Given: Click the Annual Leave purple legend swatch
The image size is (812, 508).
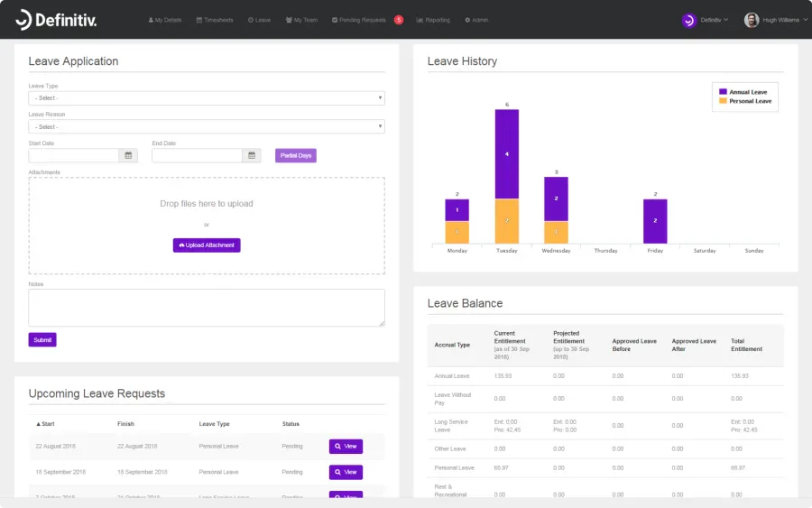Looking at the screenshot, I should coord(723,92).
